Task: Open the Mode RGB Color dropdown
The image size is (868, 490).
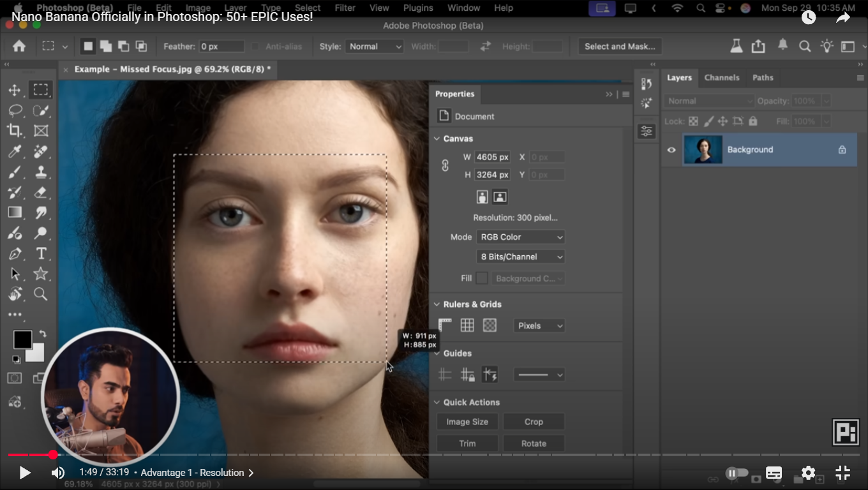Action: pyautogui.click(x=521, y=237)
